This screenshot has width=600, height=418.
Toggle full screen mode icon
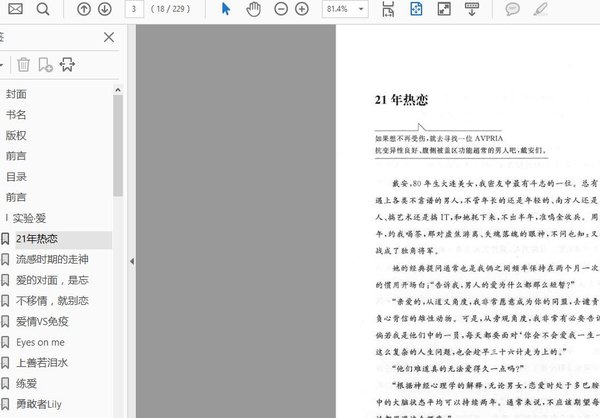445,9
